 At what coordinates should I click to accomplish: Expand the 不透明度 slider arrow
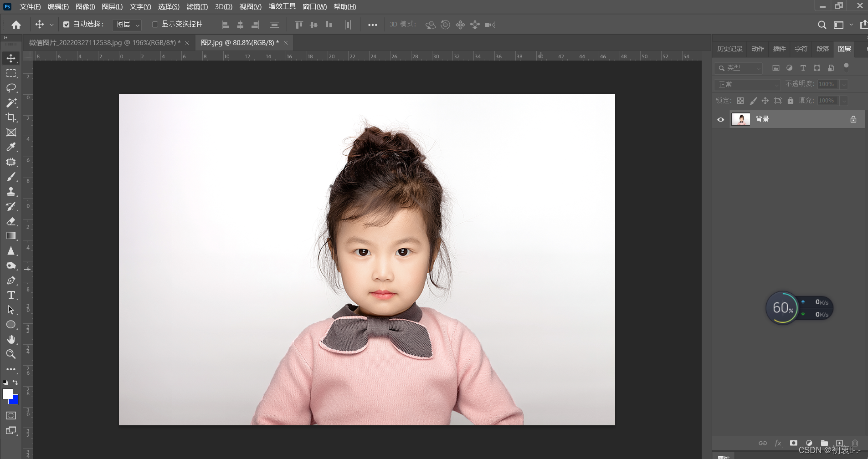pyautogui.click(x=844, y=85)
